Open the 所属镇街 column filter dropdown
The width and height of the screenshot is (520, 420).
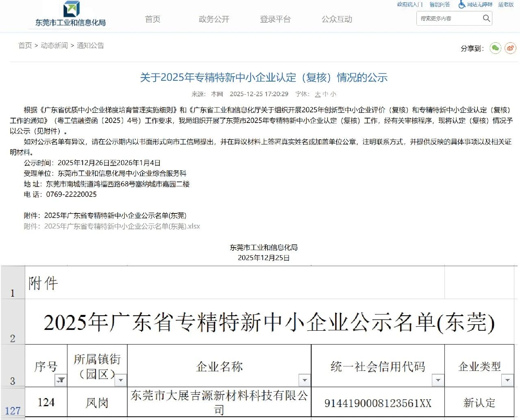click(x=120, y=380)
